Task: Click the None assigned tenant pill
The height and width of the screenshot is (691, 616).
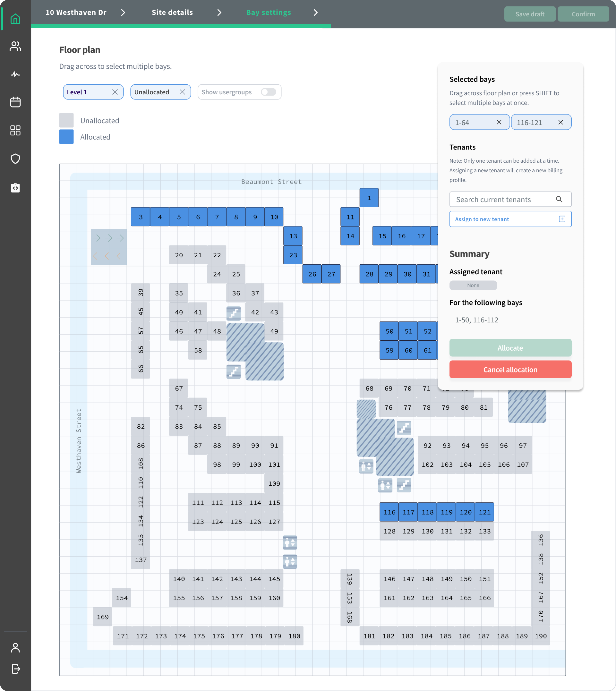Action: [x=473, y=285]
